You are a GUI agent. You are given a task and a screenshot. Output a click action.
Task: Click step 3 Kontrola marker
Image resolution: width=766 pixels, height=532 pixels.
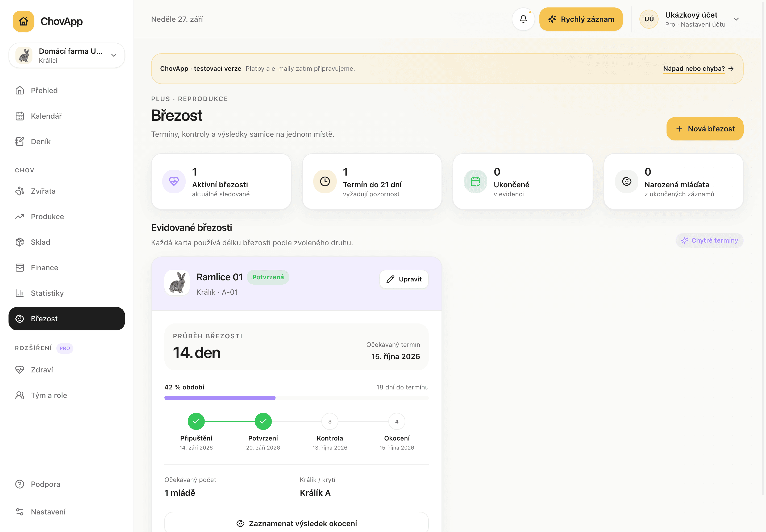330,421
